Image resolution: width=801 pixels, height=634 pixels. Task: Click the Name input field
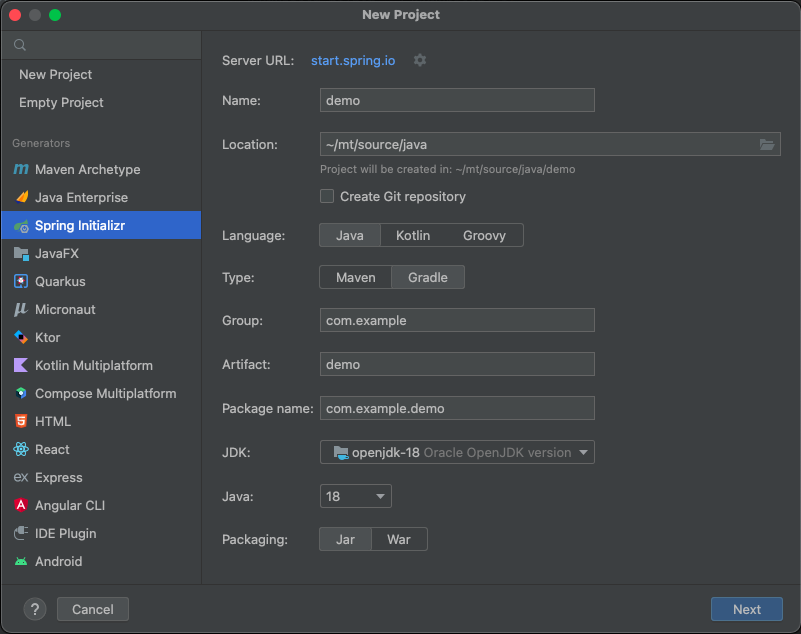tap(457, 100)
